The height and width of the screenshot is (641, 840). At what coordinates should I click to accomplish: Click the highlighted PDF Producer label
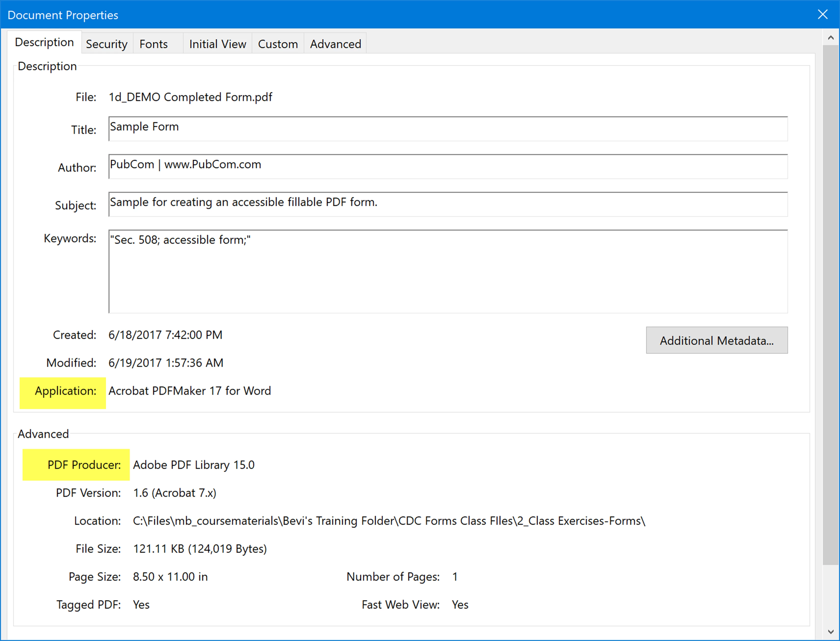pyautogui.click(x=84, y=465)
